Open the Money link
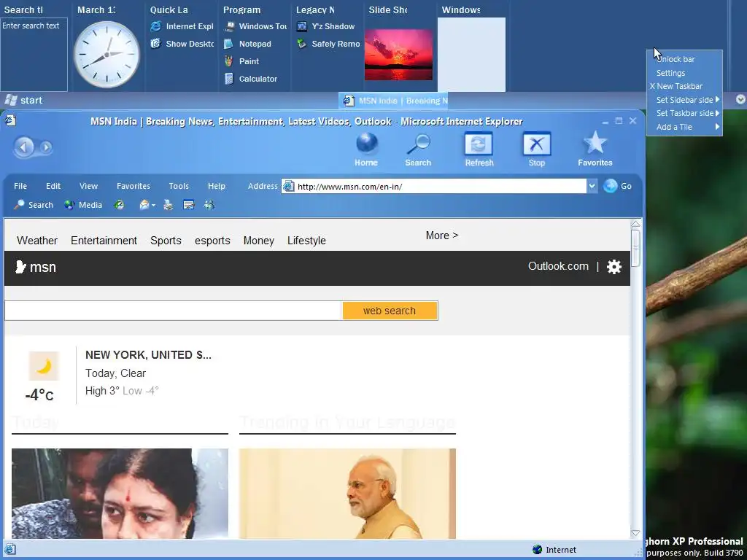Viewport: 747px width, 560px height. point(259,241)
